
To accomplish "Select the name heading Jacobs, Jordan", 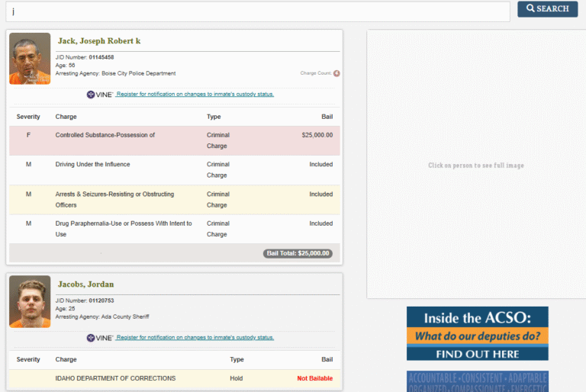I will 85,284.
